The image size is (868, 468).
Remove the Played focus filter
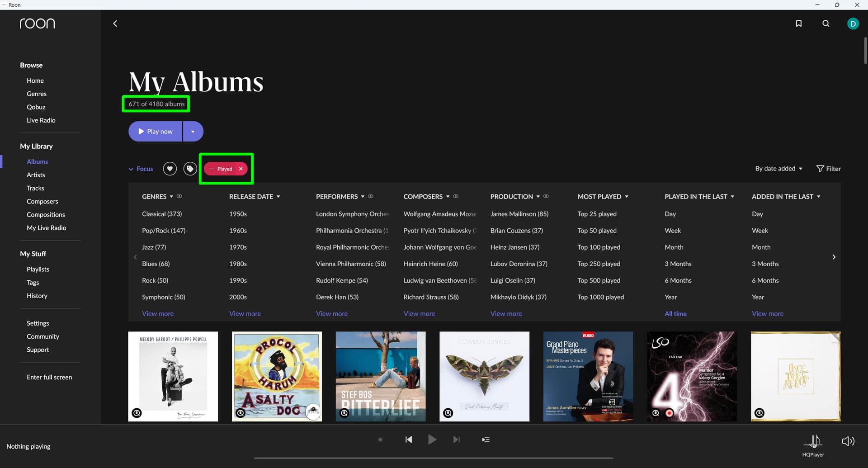click(x=241, y=169)
